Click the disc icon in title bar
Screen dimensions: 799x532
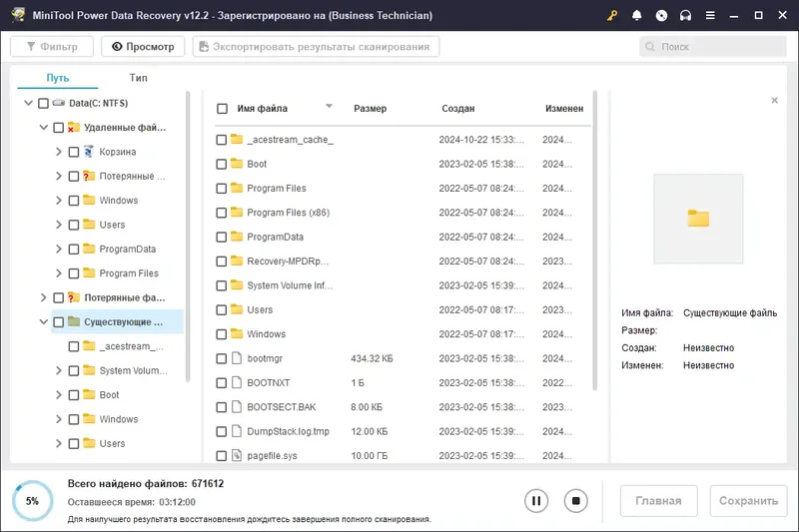[661, 15]
